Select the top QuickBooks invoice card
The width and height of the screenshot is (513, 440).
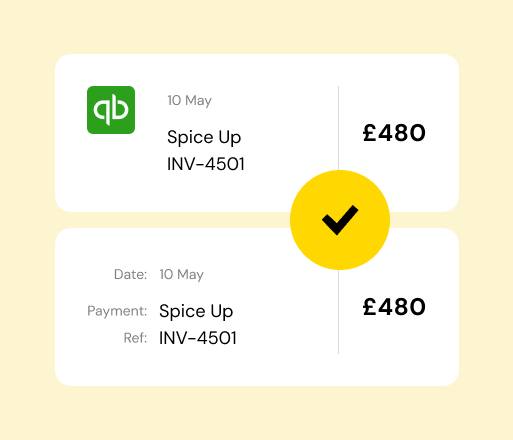coord(257,133)
